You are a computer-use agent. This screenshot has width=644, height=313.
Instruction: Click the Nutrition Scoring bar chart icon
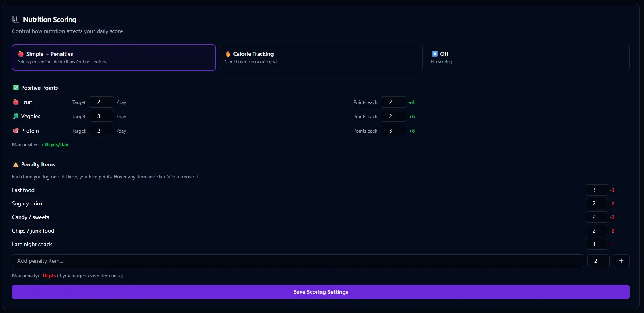[16, 19]
